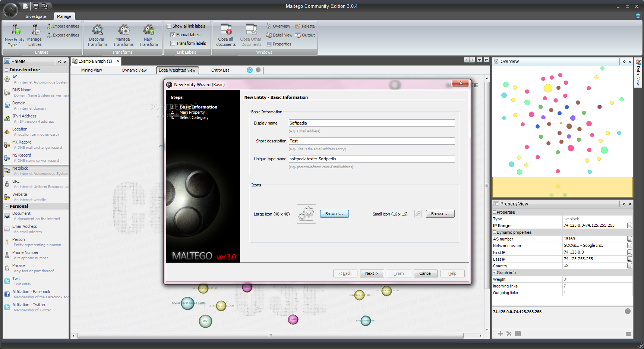Click the Short description field
This screenshot has width=644, height=349.
[x=372, y=141]
